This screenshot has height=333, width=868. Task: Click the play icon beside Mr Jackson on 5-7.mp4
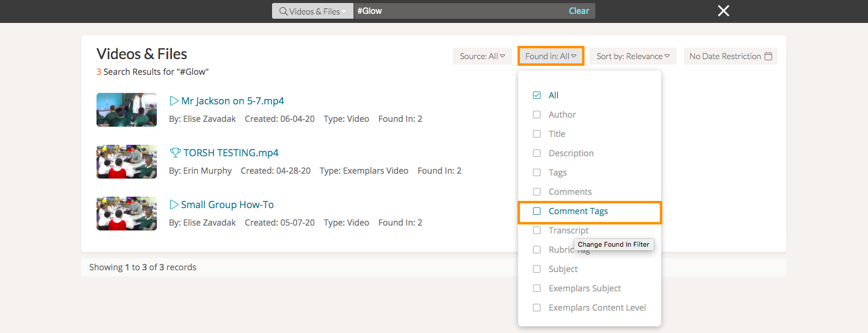174,101
